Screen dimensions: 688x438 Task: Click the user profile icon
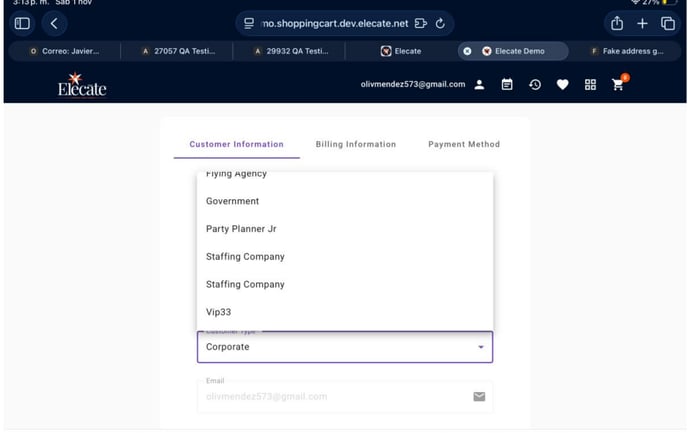click(479, 85)
